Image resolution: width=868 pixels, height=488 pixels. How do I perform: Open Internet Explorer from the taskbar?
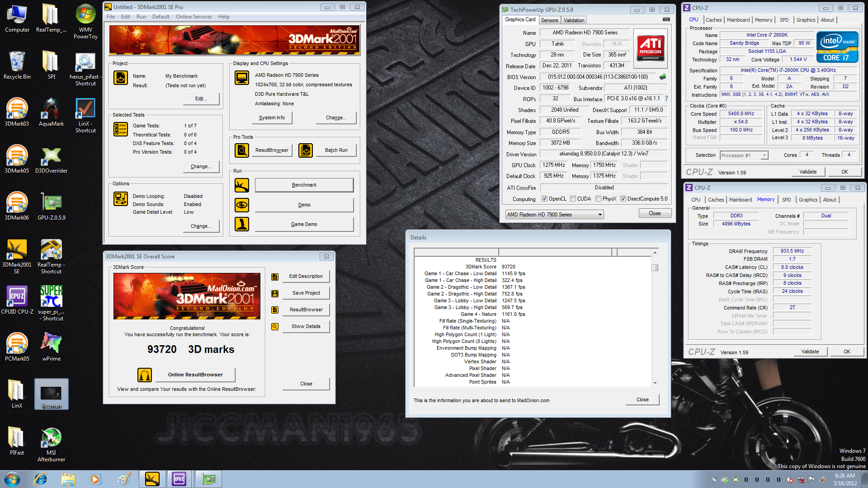click(x=41, y=479)
